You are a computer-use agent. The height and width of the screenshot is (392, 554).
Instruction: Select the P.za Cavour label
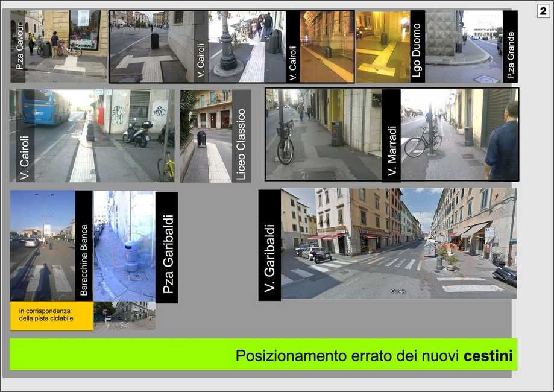tap(19, 47)
